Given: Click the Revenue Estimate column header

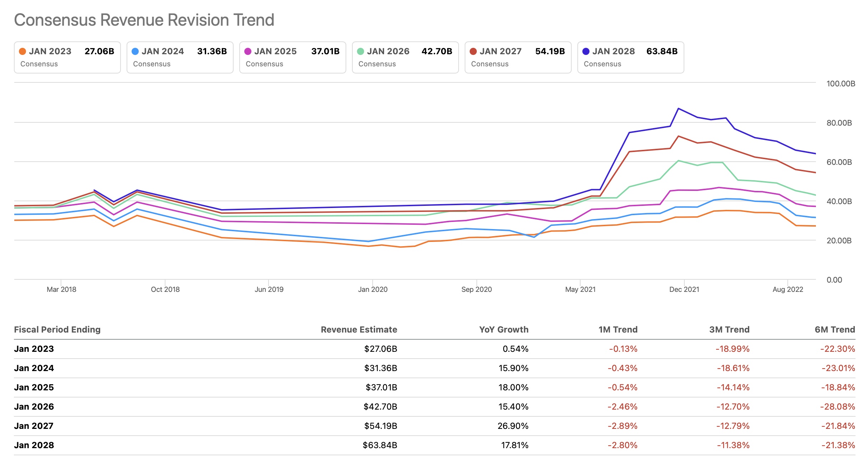Looking at the screenshot, I should click(359, 329).
